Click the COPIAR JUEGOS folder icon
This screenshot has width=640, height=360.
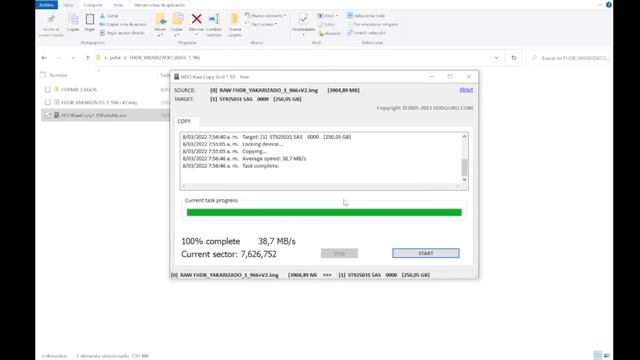pos(57,89)
